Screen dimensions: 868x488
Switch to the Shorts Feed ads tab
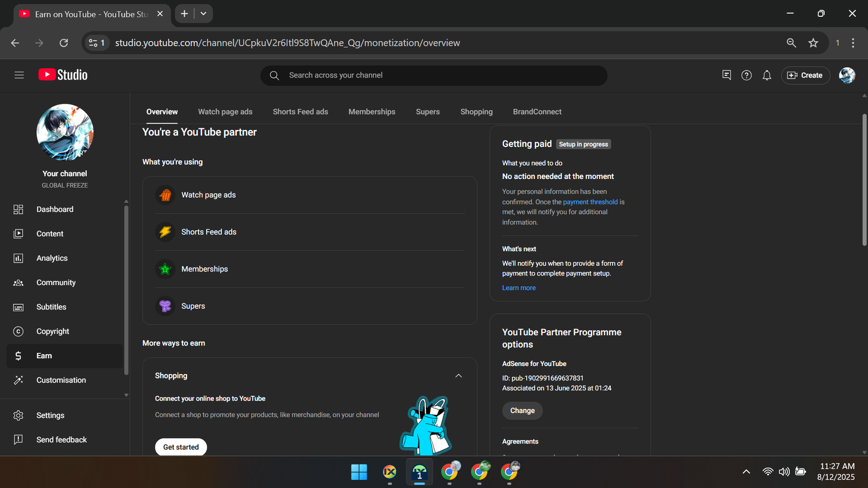(x=301, y=112)
